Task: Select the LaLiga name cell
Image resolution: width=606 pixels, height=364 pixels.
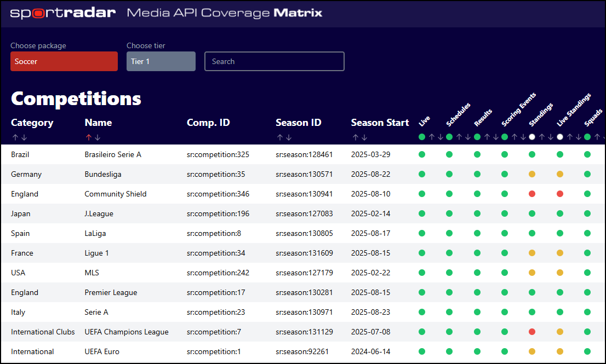Action: [95, 233]
